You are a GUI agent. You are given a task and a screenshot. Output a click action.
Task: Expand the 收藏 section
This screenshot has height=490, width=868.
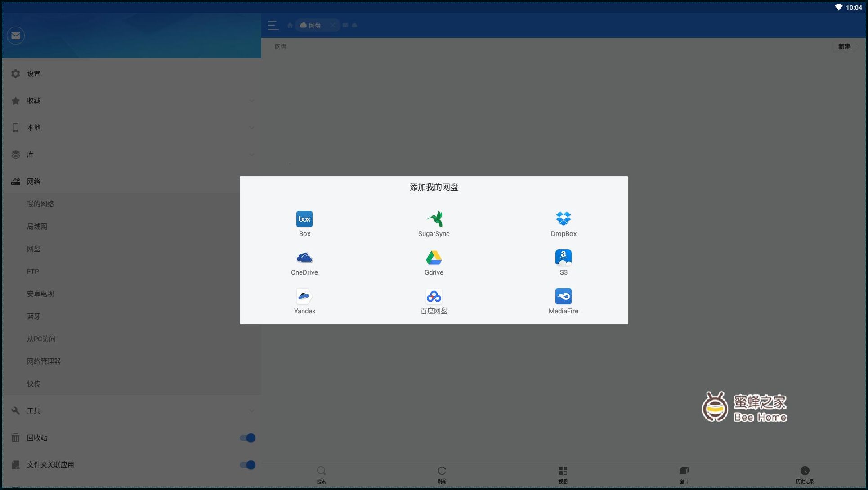[x=251, y=101]
